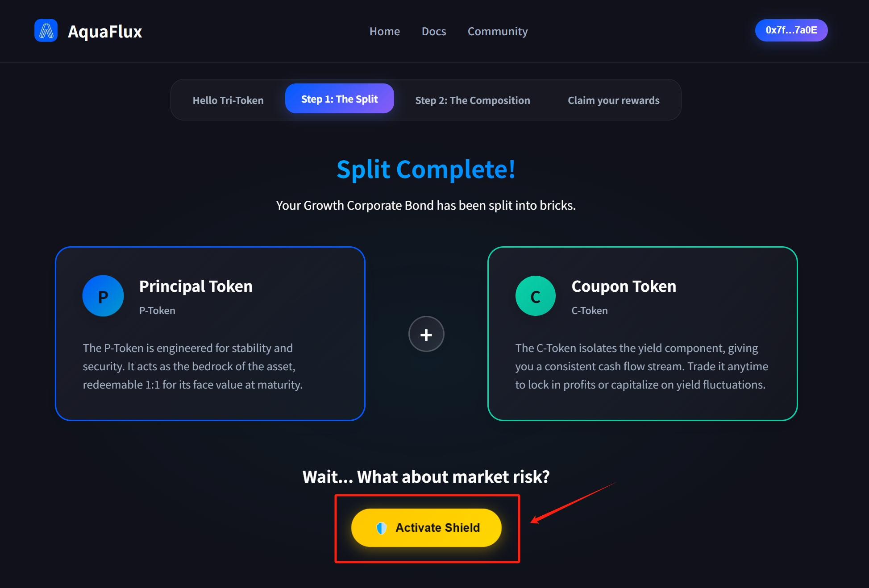Open the Home navigation link
The image size is (869, 588).
[385, 31]
